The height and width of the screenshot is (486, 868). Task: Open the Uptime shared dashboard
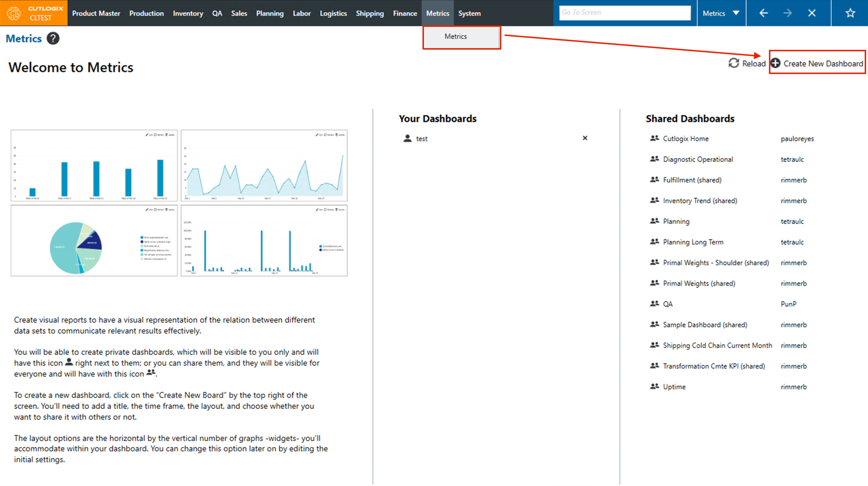point(674,387)
